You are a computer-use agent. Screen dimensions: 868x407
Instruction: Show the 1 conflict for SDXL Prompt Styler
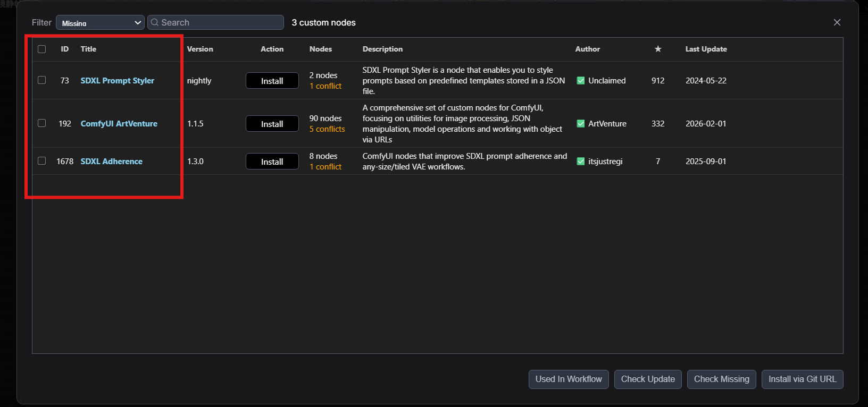point(325,86)
